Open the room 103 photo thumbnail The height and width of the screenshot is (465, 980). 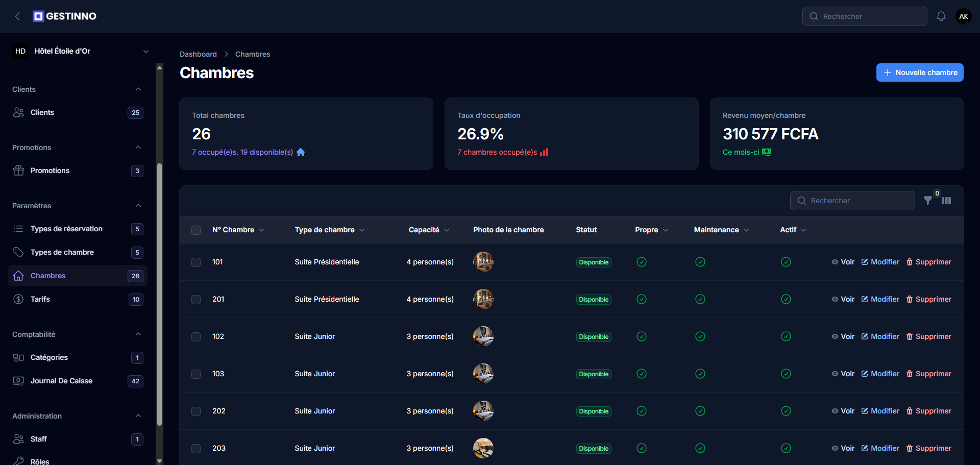coord(483,374)
